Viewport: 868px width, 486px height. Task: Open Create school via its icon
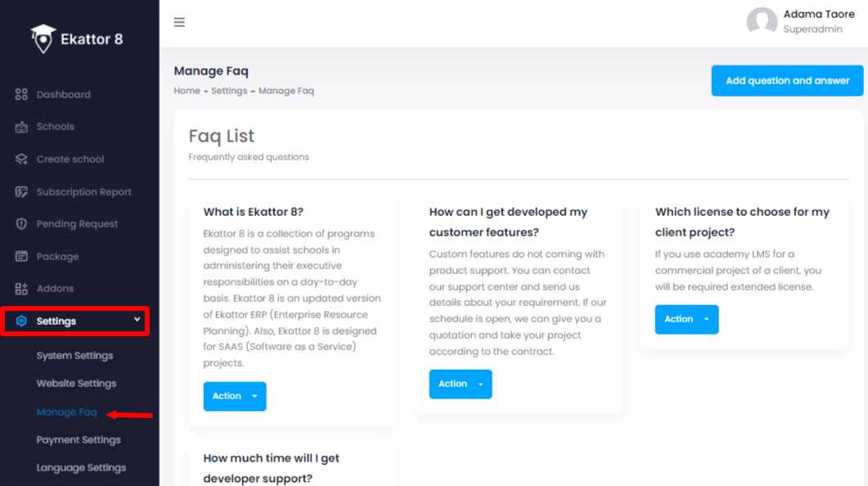click(x=21, y=159)
